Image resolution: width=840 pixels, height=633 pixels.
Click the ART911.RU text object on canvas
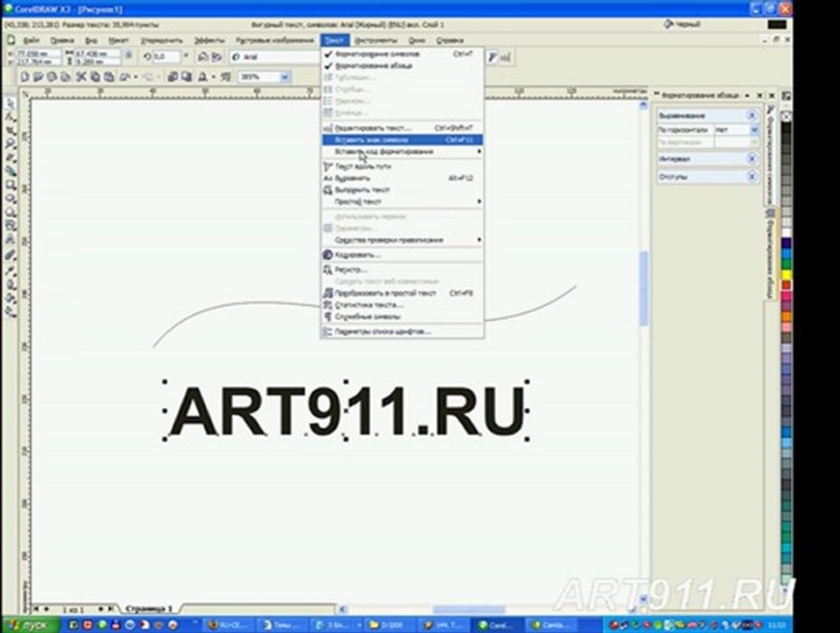pos(347,411)
